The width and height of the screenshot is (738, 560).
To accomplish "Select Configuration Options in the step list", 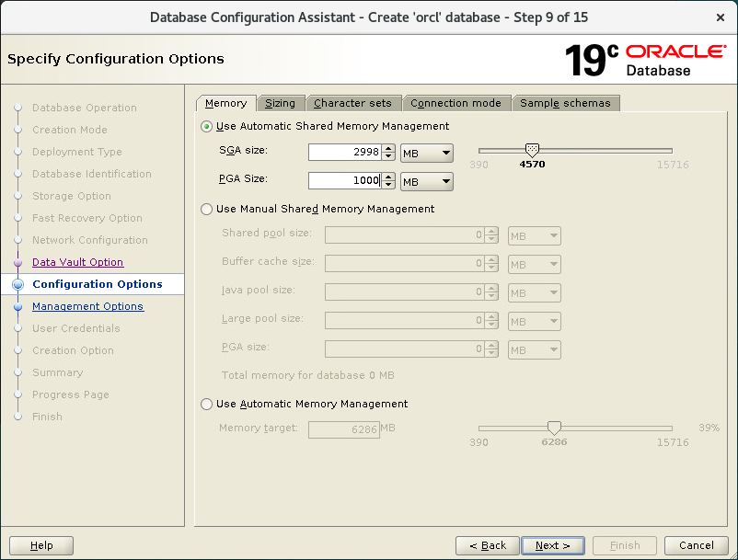I will tap(98, 284).
